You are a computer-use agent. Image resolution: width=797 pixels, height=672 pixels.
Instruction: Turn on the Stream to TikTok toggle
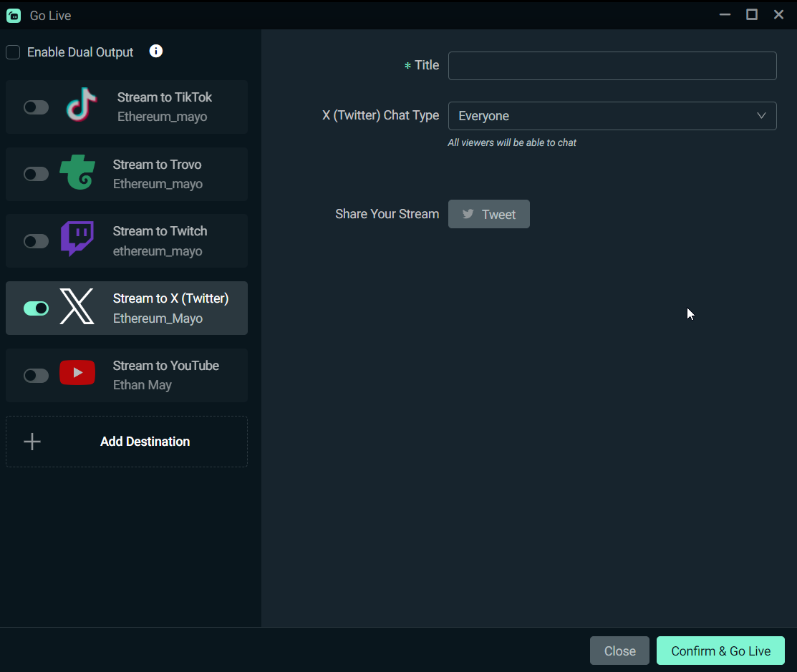36,107
